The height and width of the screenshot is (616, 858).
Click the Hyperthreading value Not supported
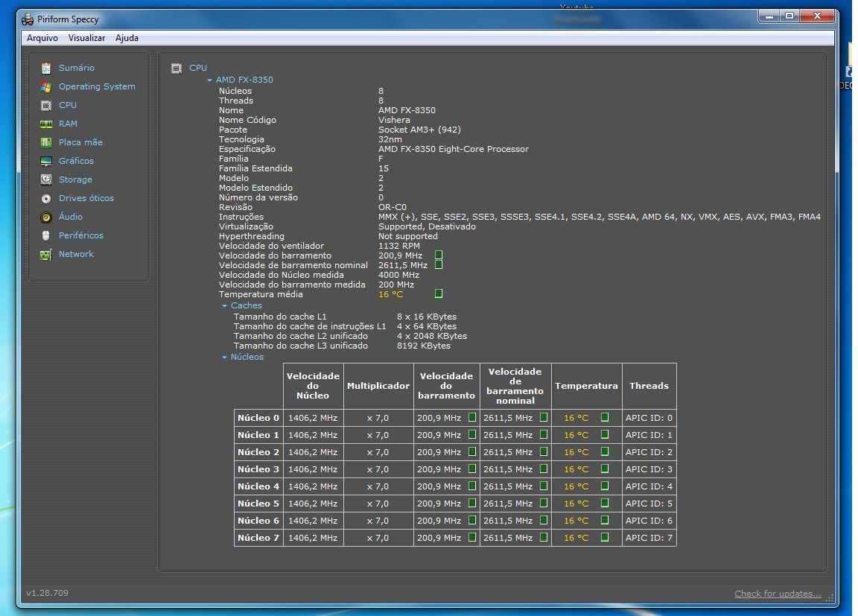(x=408, y=236)
